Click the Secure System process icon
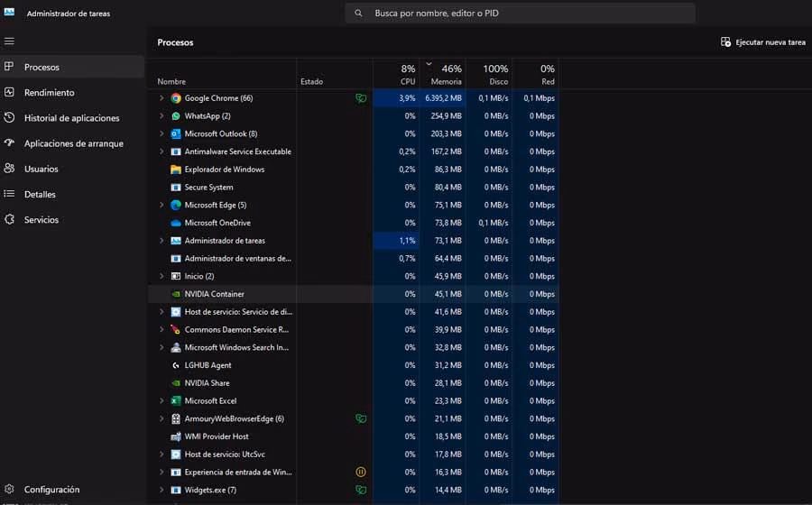This screenshot has height=505, width=812. point(176,188)
